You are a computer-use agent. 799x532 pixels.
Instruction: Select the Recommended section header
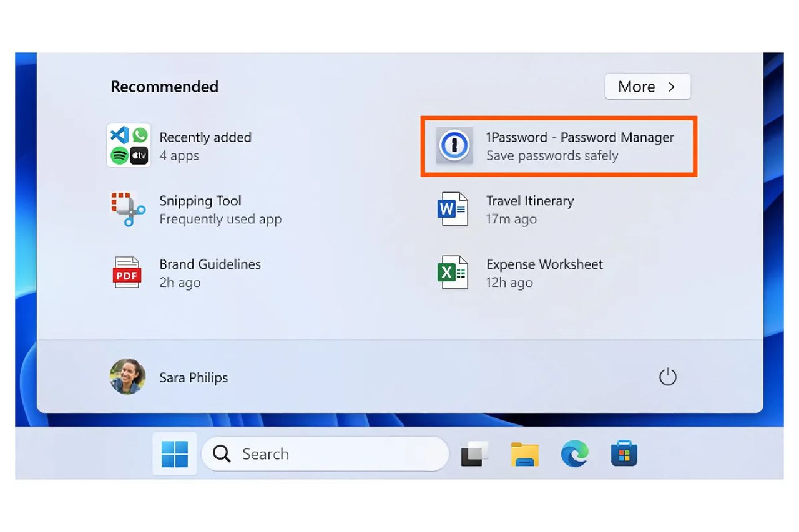(x=164, y=86)
